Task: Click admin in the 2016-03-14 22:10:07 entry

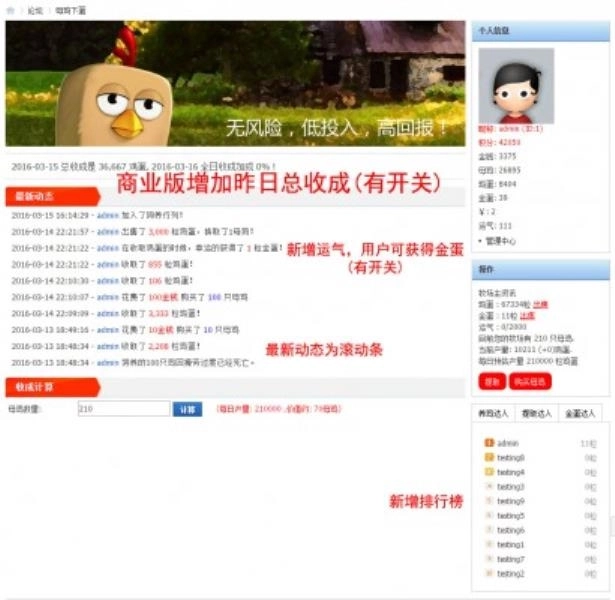Action: pyautogui.click(x=108, y=297)
